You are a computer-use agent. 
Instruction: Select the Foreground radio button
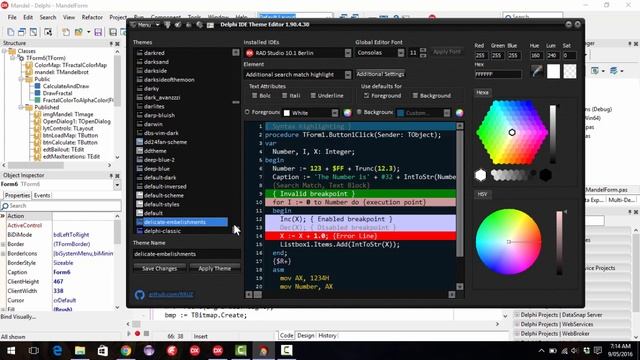click(247, 112)
